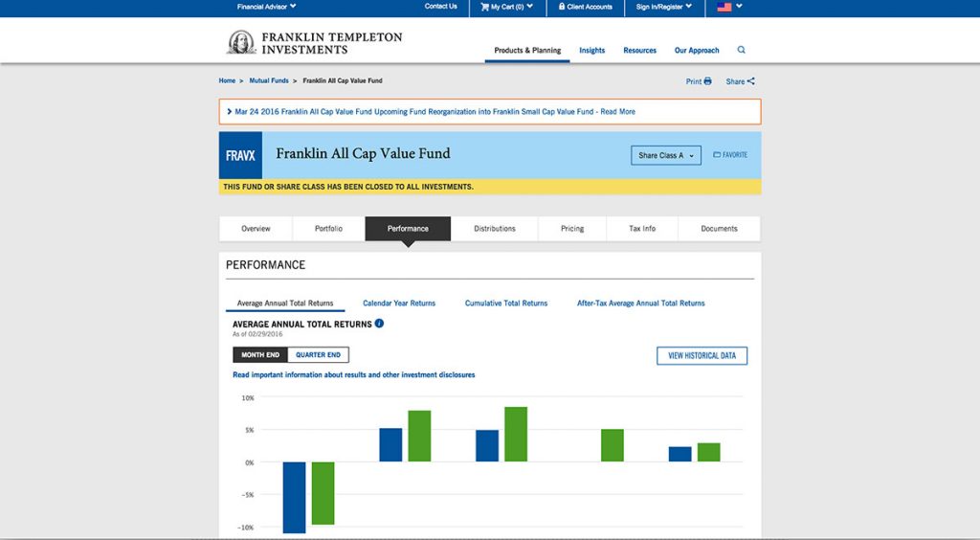980x540 pixels.
Task: Click the search magnifier icon
Action: point(742,50)
